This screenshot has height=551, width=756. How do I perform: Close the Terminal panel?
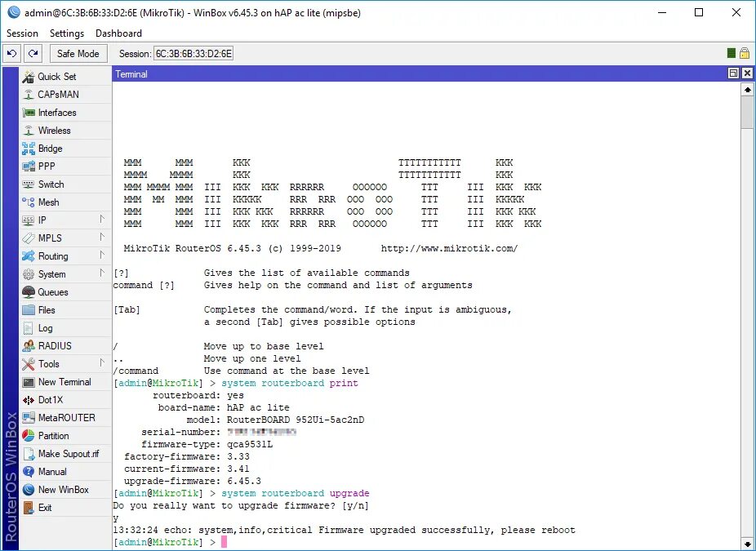pos(747,73)
